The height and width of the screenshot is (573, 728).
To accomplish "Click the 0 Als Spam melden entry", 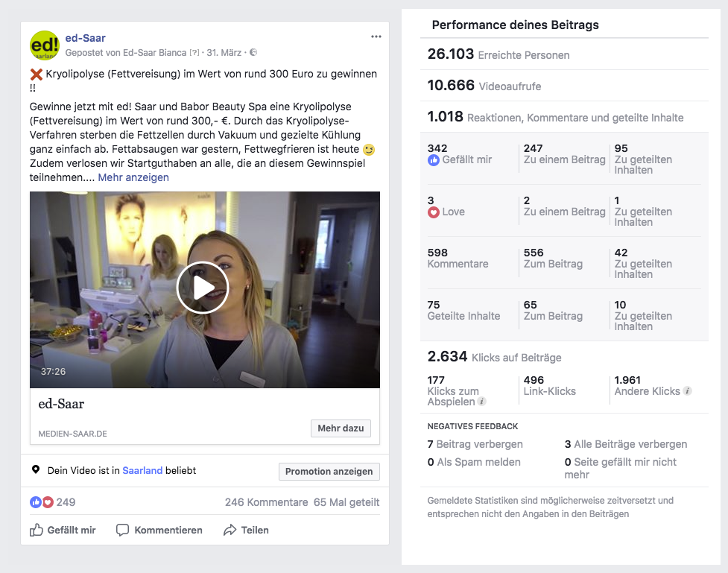I will (x=474, y=462).
